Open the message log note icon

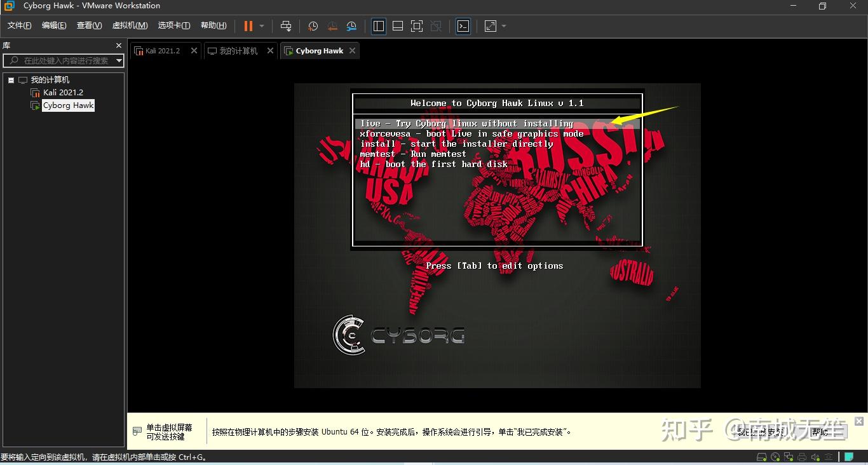tap(849, 457)
